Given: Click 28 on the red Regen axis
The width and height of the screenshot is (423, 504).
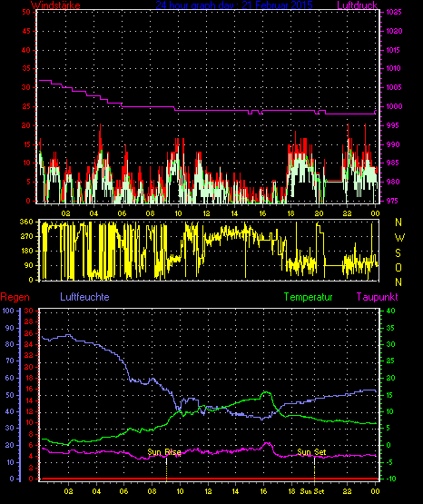Looking at the screenshot, I should (29, 321).
